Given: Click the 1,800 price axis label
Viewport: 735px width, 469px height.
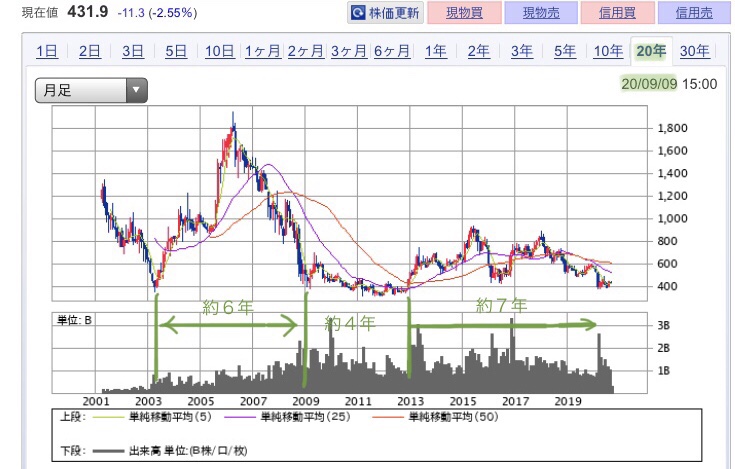Looking at the screenshot, I should point(673,128).
